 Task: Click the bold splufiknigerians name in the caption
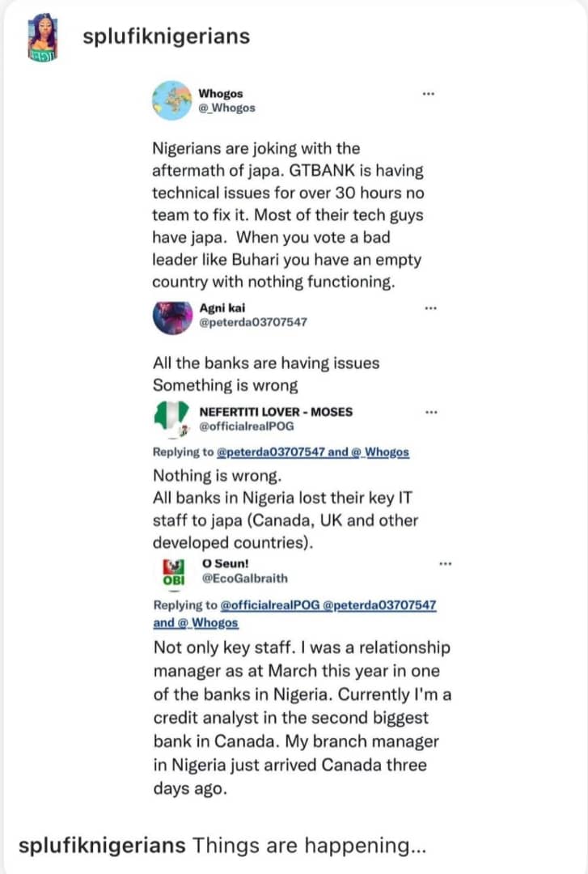pos(101,846)
